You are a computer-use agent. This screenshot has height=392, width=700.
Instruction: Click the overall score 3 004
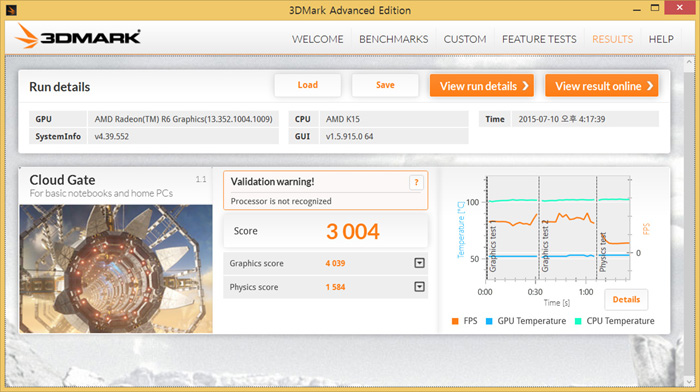pos(353,231)
